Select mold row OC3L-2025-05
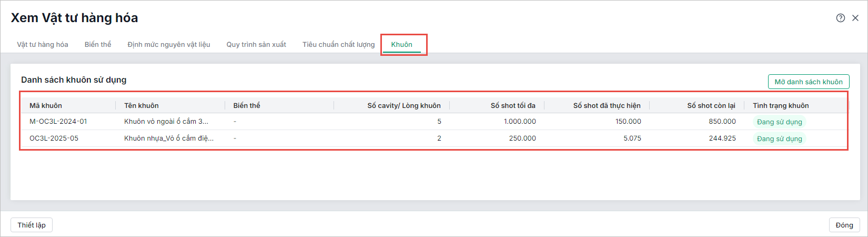This screenshot has height=237, width=868. [54, 139]
